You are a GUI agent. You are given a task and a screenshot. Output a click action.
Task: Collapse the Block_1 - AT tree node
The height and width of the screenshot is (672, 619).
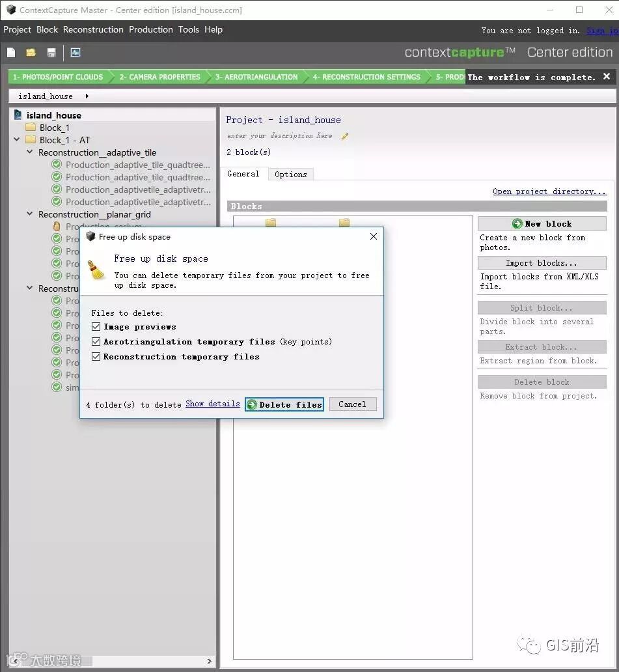pos(17,139)
